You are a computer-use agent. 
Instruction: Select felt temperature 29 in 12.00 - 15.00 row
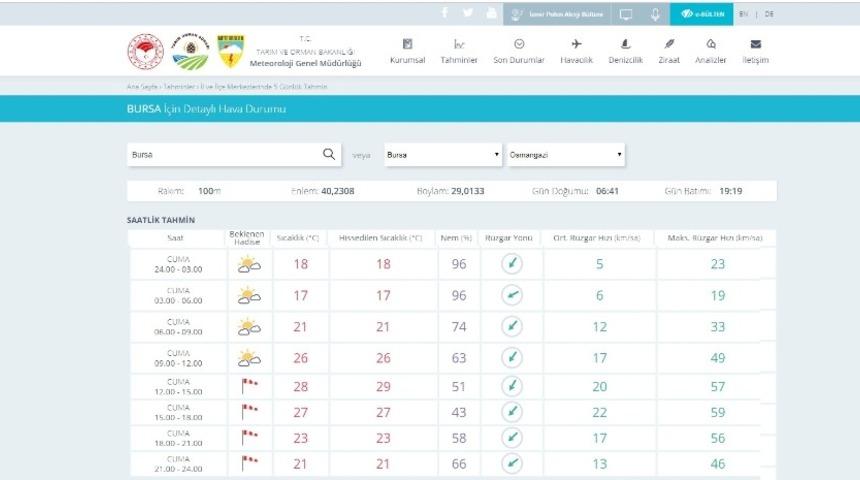point(383,387)
